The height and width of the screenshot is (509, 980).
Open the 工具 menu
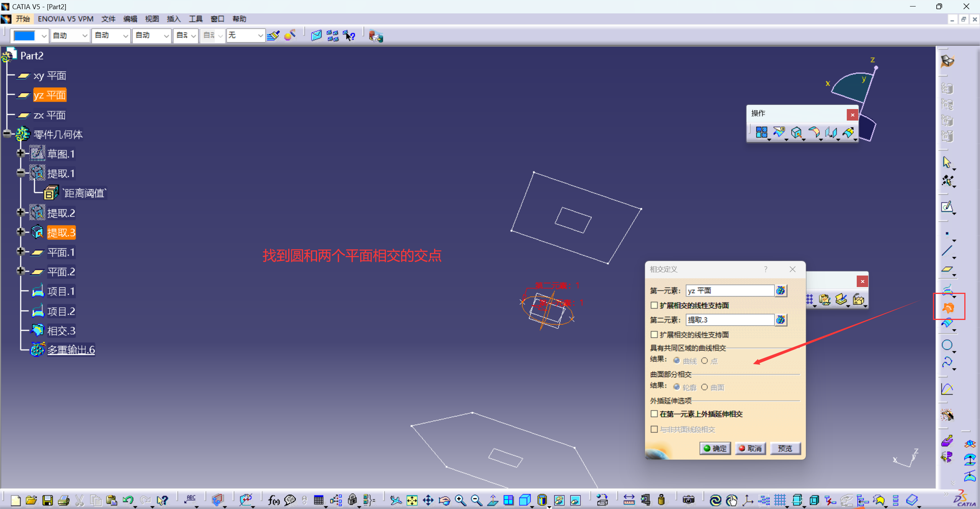pos(195,19)
